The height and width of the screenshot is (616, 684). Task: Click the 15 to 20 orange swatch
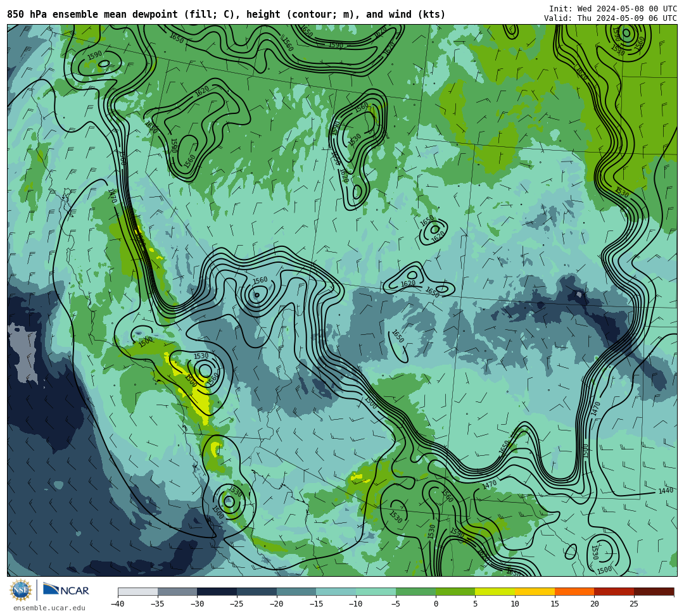574,591
